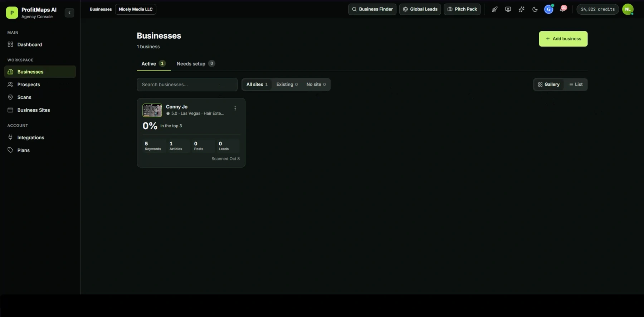
Task: Click the ProfitMaps AI green logo
Action: [12, 13]
